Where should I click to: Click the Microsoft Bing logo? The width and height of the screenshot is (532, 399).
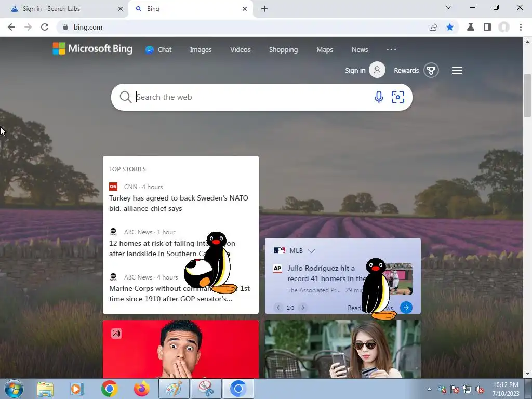(92, 48)
